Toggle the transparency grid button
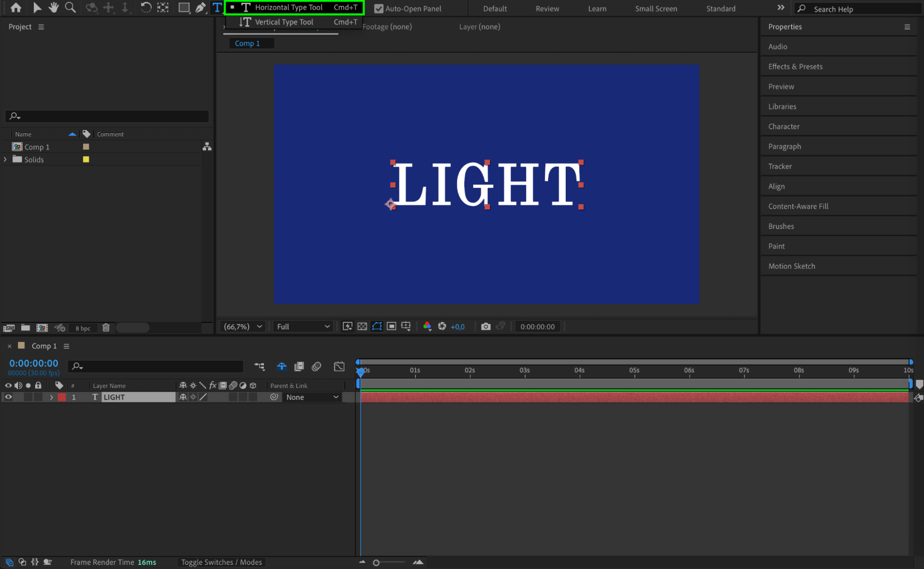Viewport: 924px width, 569px height. tap(362, 327)
